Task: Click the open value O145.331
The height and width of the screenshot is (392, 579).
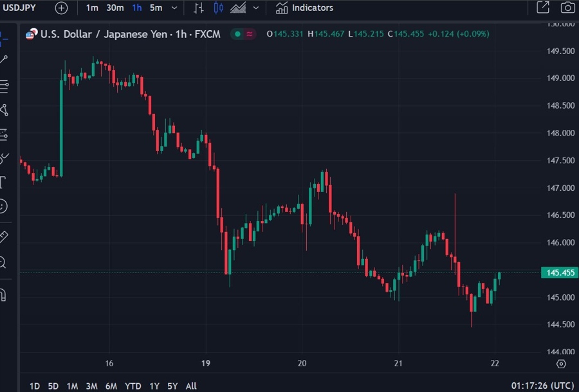Action: [x=285, y=34]
